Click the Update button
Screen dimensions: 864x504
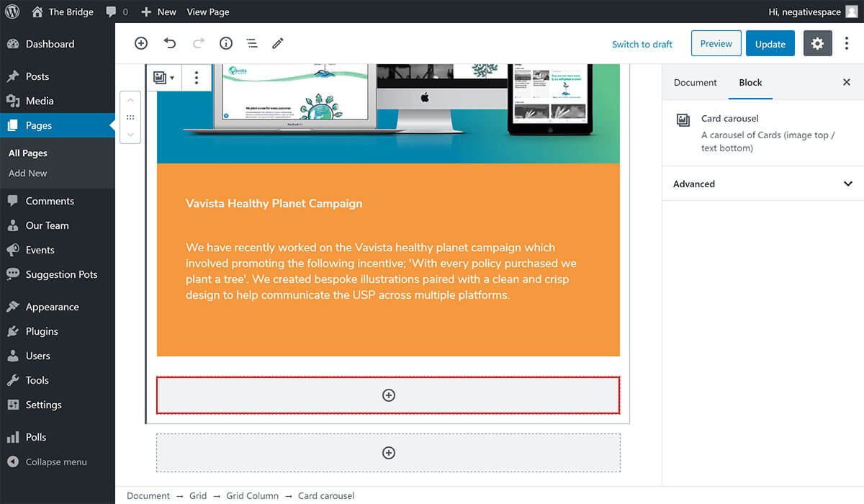(770, 44)
